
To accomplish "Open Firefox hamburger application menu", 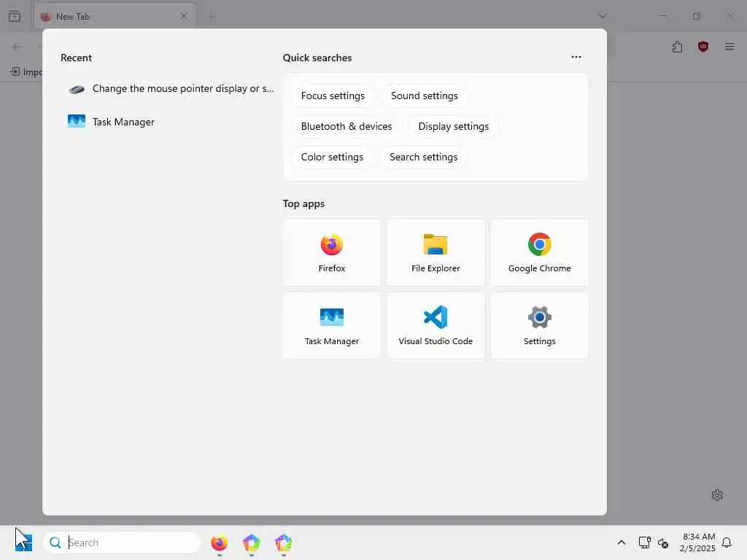I will coord(729,47).
